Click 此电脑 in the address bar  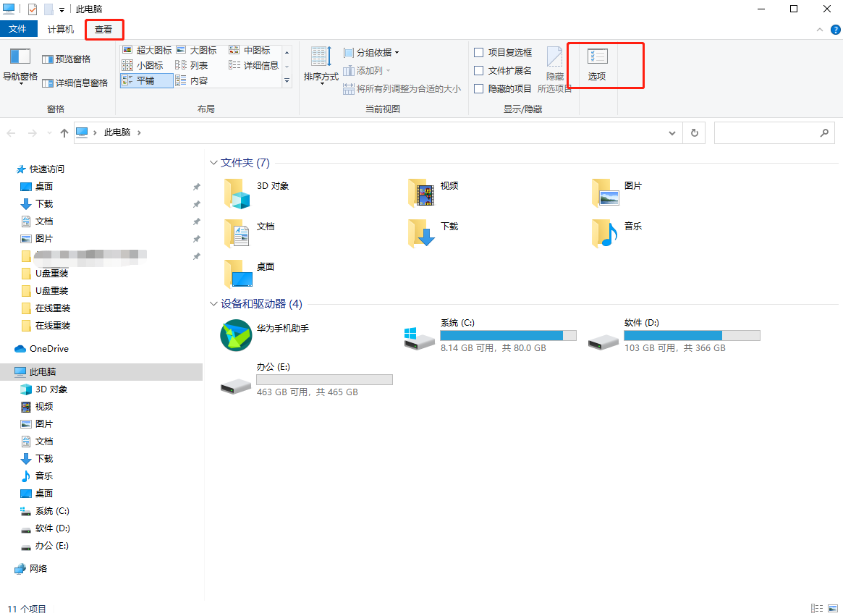[x=116, y=132]
